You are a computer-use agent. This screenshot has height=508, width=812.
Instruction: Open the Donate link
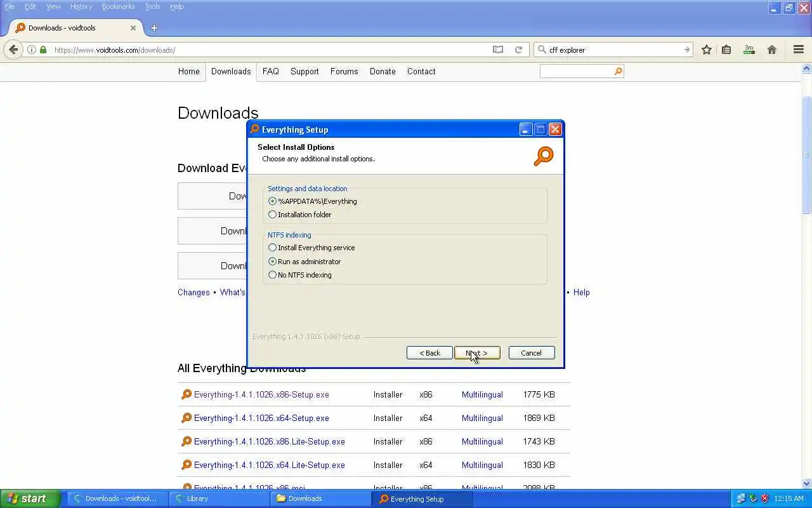point(383,72)
